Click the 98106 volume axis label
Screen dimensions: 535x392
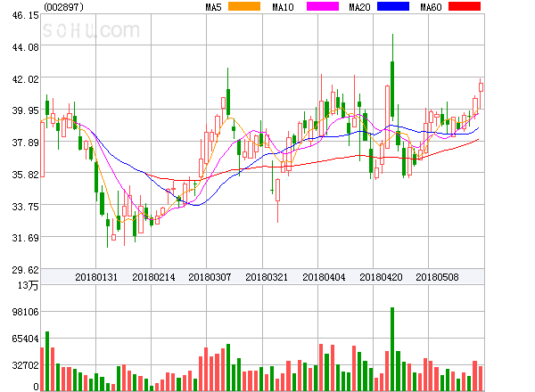click(25, 312)
